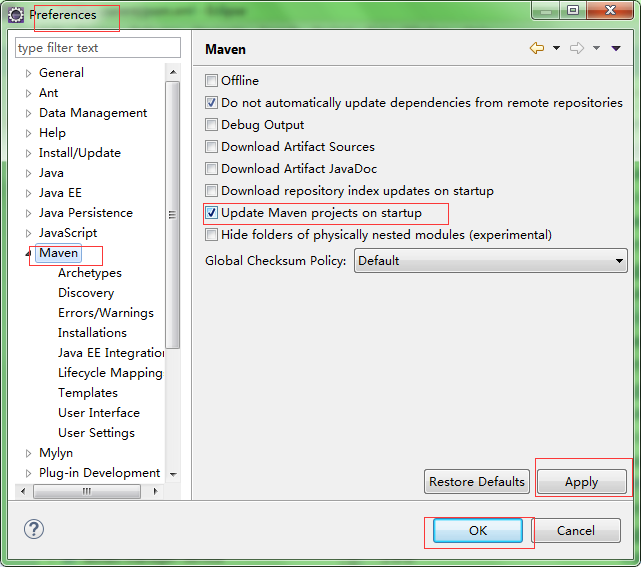Check Download repository index updates on startup
Image resolution: width=641 pixels, height=567 pixels.
(211, 190)
